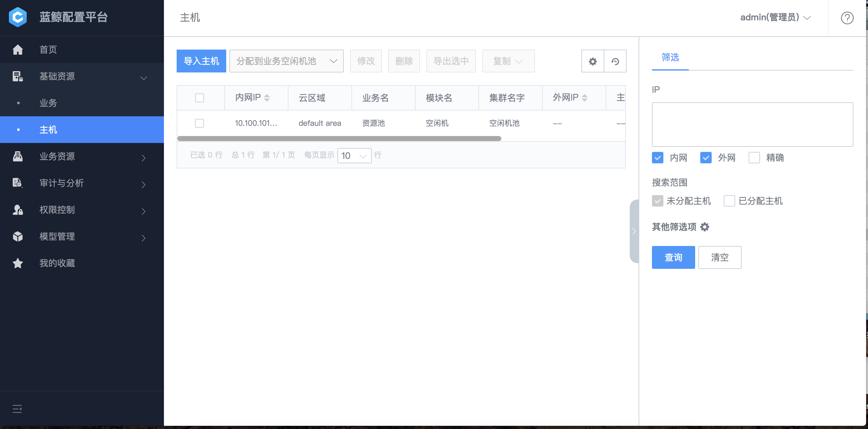
Task: Click inside the IP filter input field
Action: 752,124
